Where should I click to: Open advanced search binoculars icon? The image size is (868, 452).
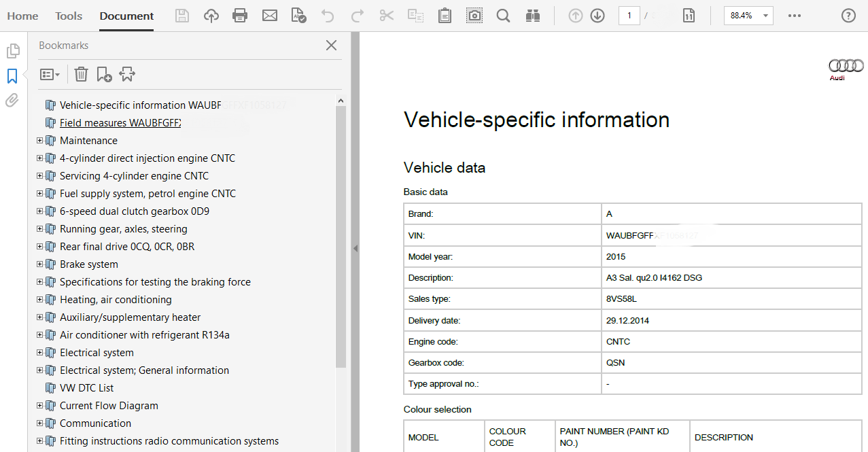[x=533, y=16]
